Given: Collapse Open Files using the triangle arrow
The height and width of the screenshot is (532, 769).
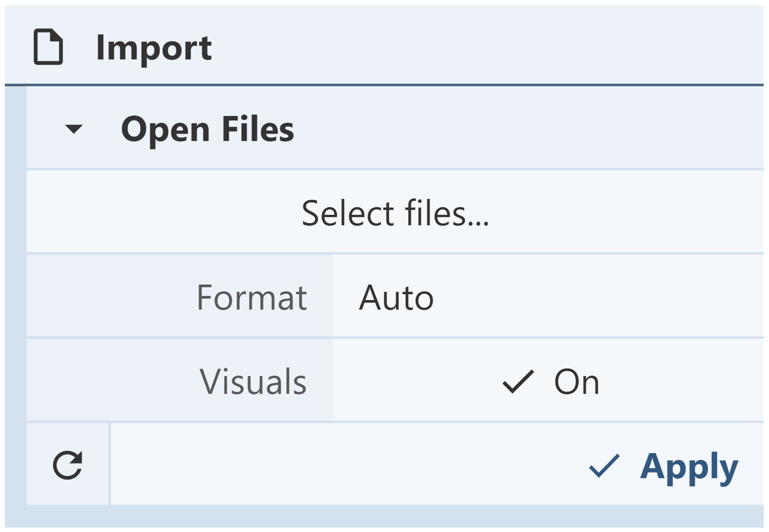Looking at the screenshot, I should [74, 129].
